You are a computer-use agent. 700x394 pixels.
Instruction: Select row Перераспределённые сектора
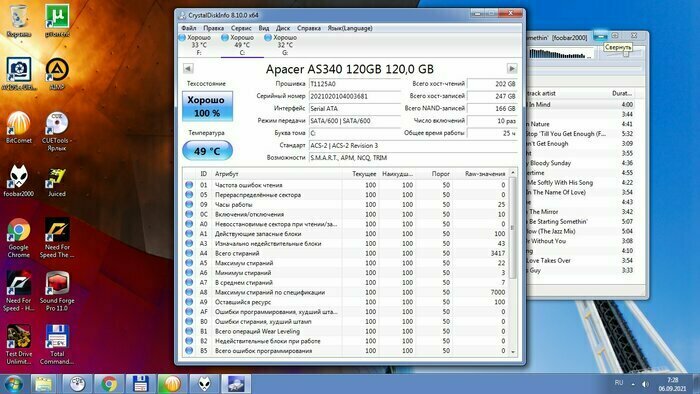point(346,195)
